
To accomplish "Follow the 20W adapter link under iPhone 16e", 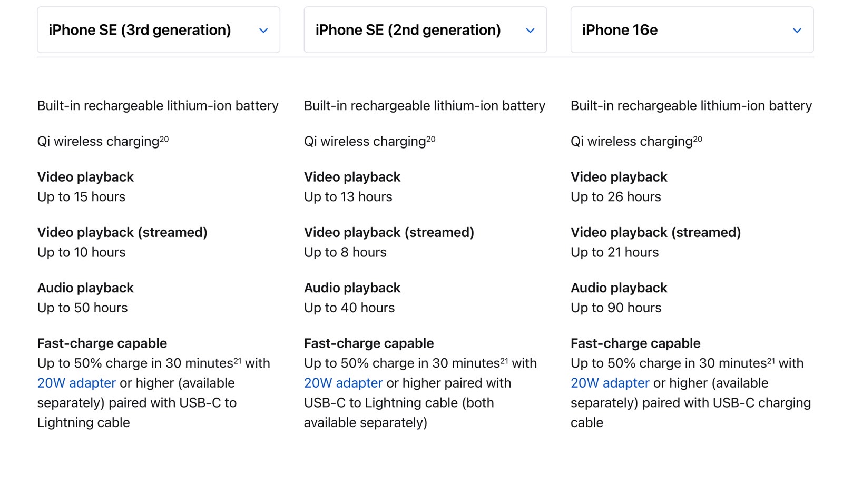I will tap(610, 383).
